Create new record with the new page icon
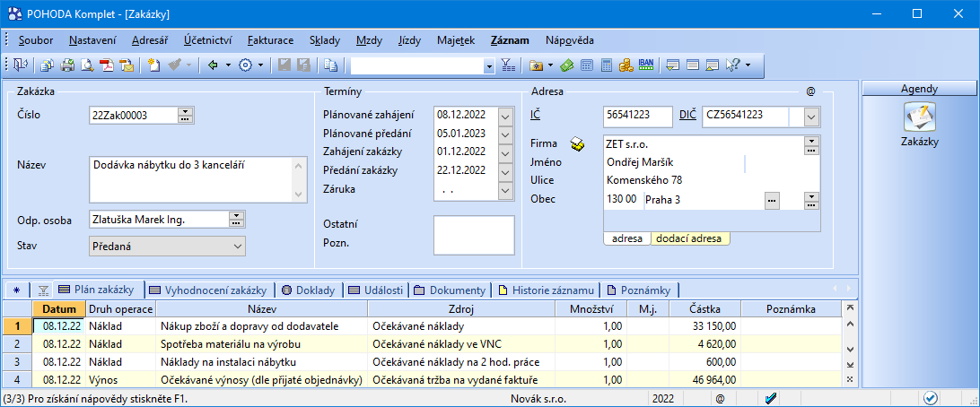980x407 pixels. pos(153,65)
